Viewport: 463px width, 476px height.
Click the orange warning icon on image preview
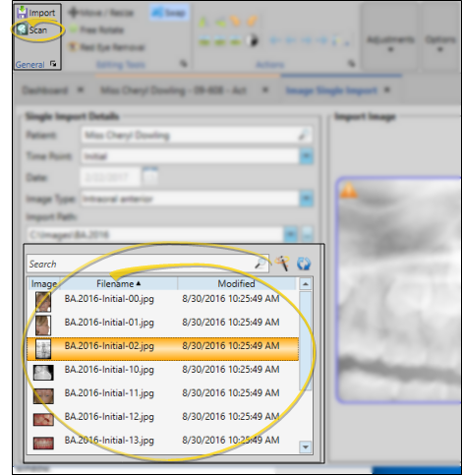click(x=348, y=190)
